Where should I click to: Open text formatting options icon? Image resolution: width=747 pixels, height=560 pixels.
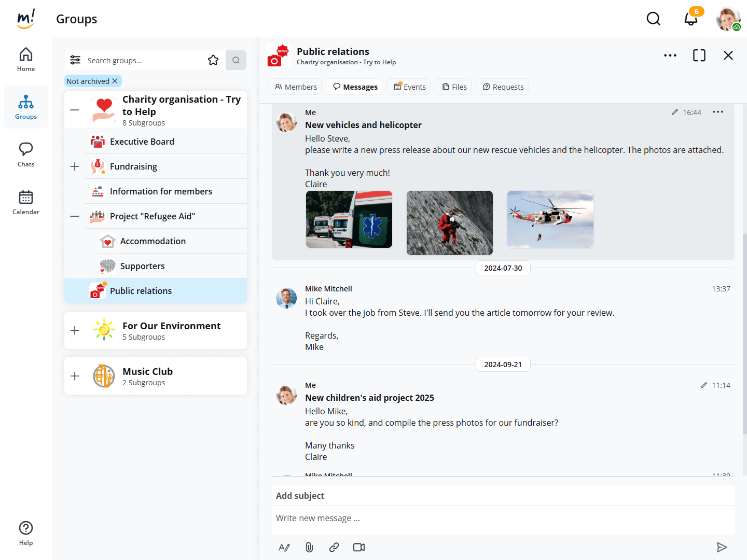284,547
